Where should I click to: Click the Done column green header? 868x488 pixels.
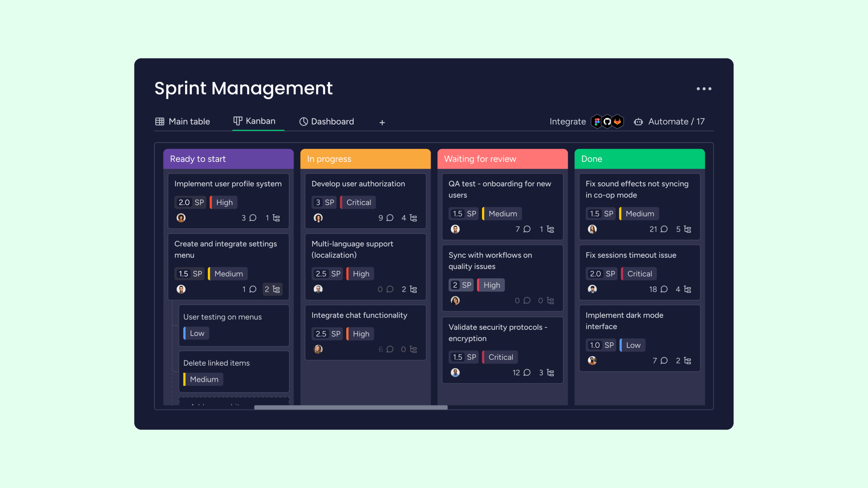(x=639, y=159)
